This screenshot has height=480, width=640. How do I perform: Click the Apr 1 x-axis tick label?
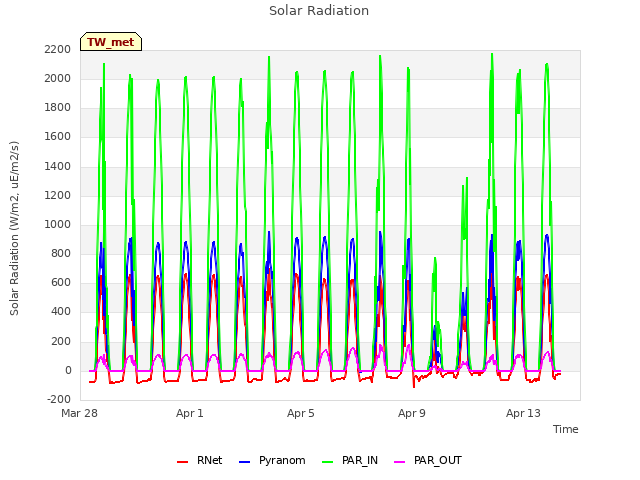[x=190, y=413]
